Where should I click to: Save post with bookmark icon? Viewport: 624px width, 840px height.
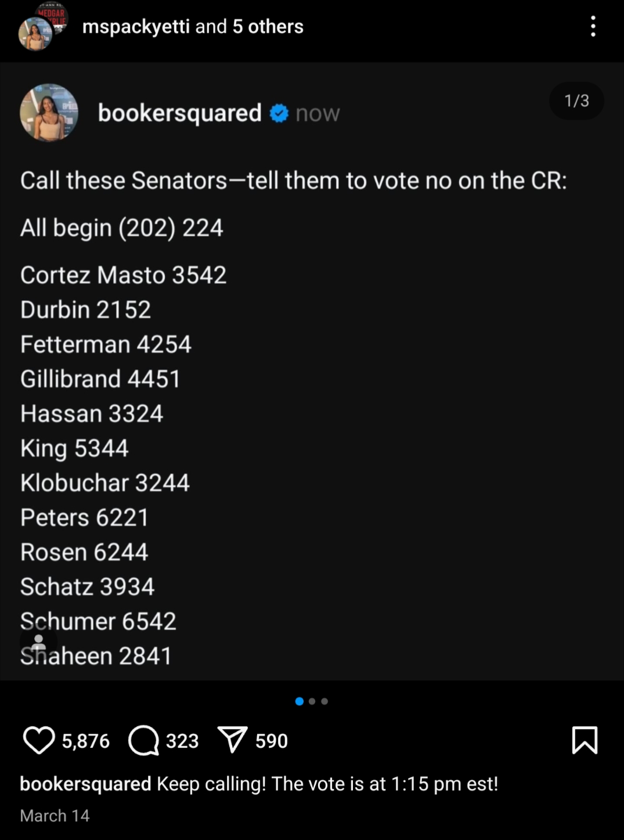click(x=584, y=740)
